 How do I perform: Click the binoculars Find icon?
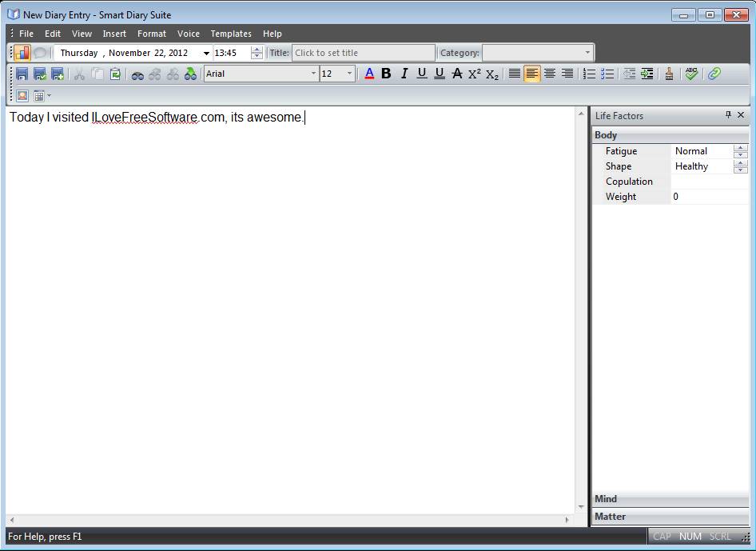click(x=137, y=74)
